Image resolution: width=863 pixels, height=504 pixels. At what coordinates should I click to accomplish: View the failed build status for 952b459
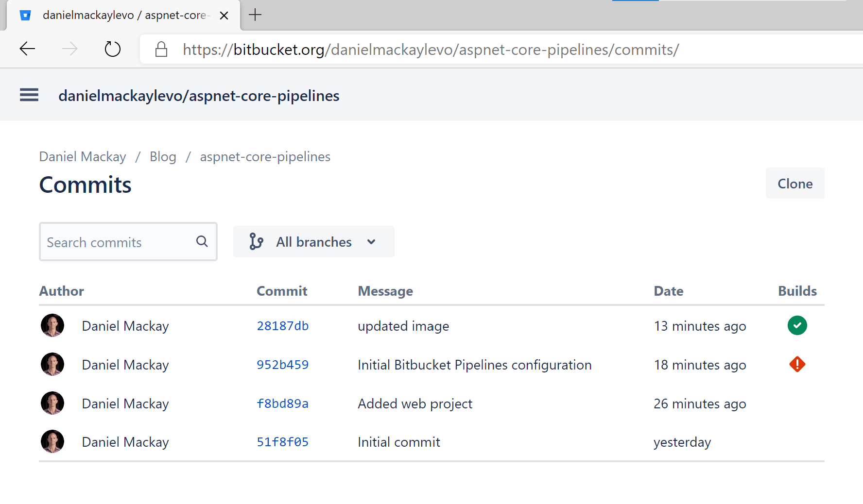click(797, 364)
